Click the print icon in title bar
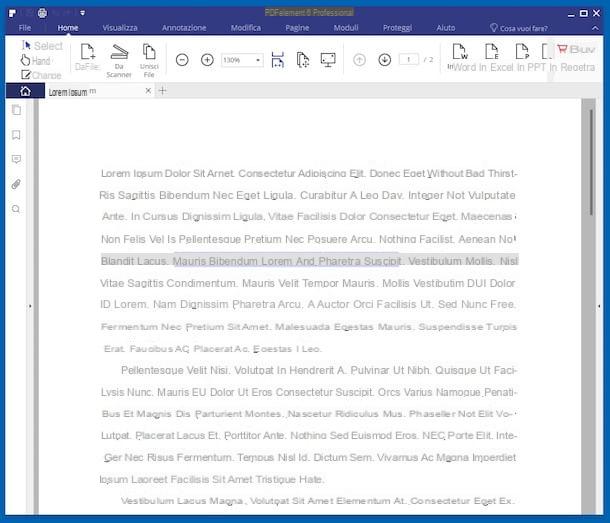Image resolution: width=610 pixels, height=523 pixels. [x=42, y=13]
